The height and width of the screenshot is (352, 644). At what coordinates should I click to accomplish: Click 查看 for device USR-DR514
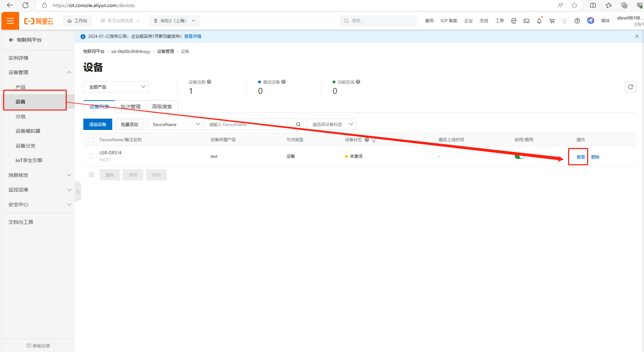(x=581, y=157)
